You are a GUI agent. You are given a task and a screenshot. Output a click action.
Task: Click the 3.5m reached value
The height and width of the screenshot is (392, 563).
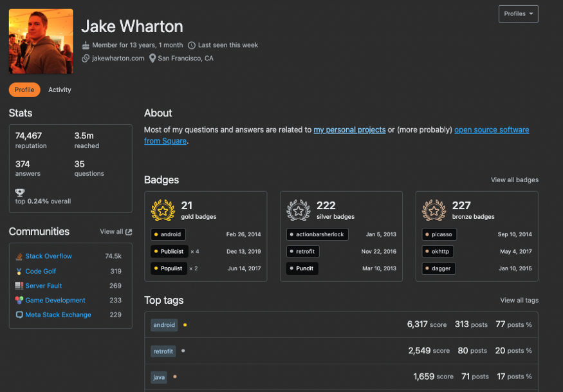84,136
